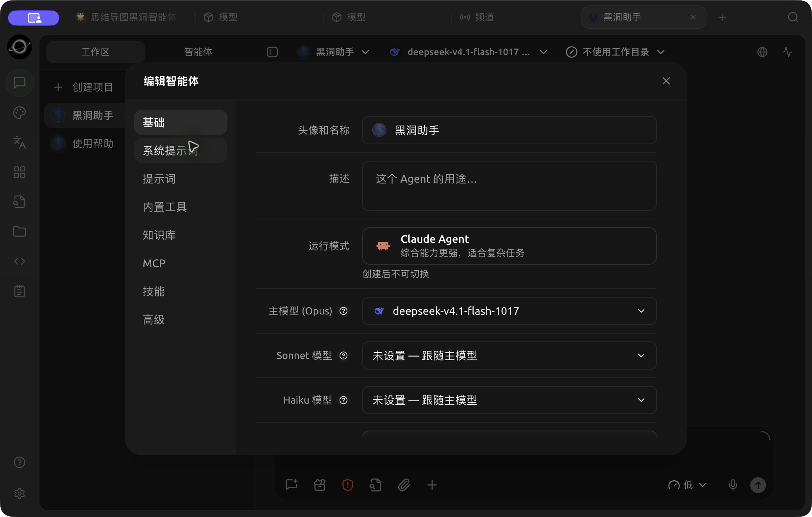812x517 pixels.
Task: Switch to the 智能体 tab
Action: pos(198,52)
